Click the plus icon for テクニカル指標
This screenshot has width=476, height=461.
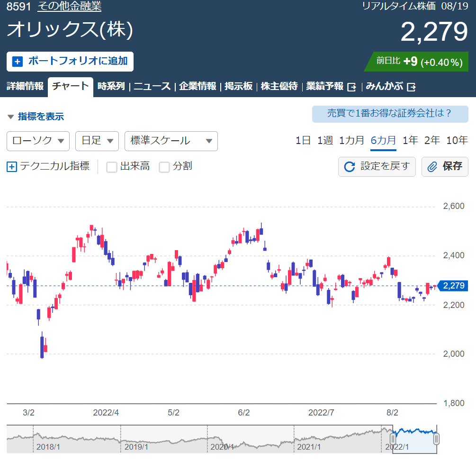point(11,167)
